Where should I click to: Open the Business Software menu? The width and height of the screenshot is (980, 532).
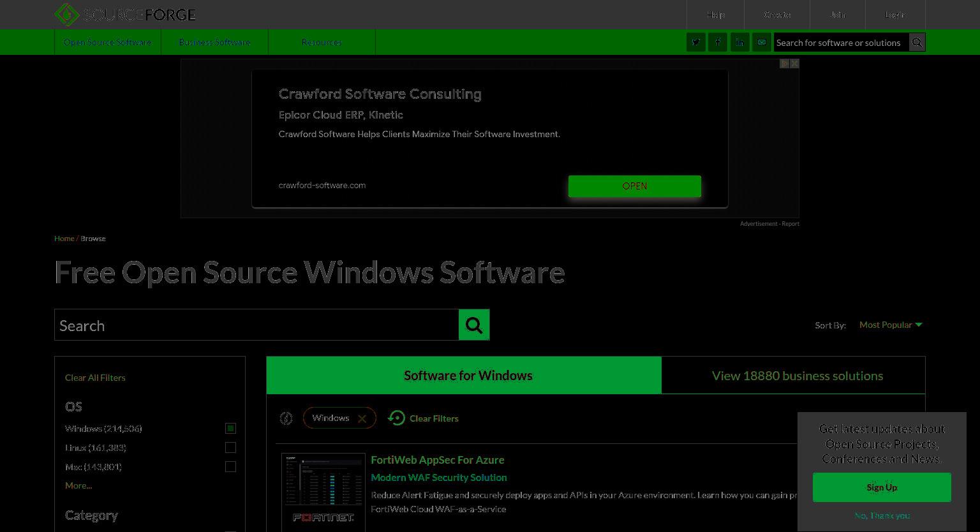coord(214,42)
